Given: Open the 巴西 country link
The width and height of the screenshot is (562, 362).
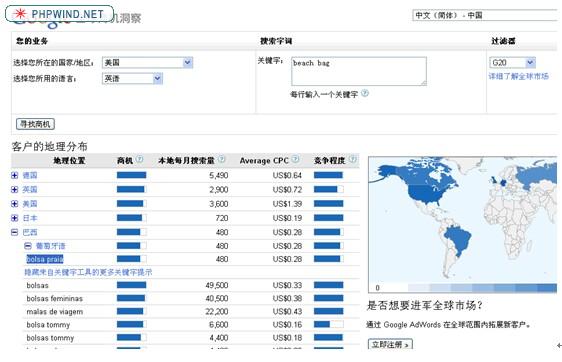Looking at the screenshot, I should (30, 232).
